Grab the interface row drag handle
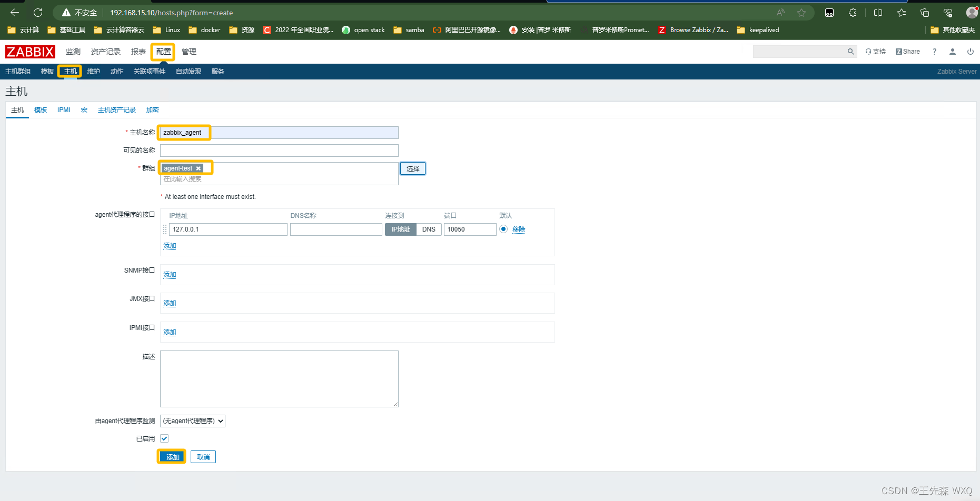 (x=165, y=229)
